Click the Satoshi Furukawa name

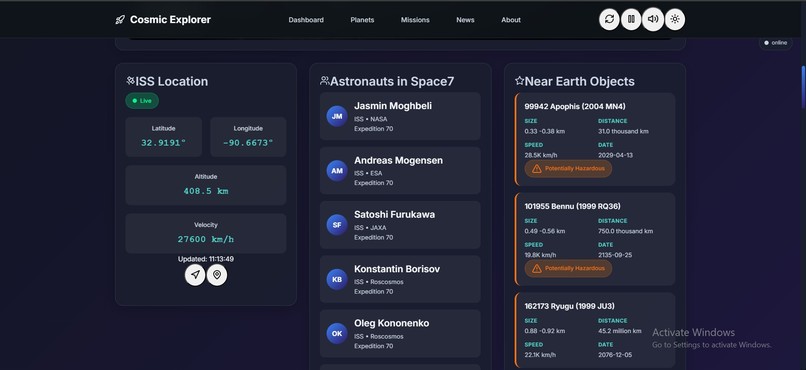pyautogui.click(x=394, y=214)
